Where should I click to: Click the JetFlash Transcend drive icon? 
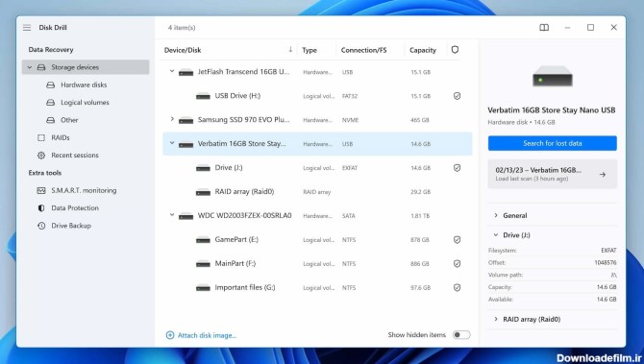click(x=186, y=73)
